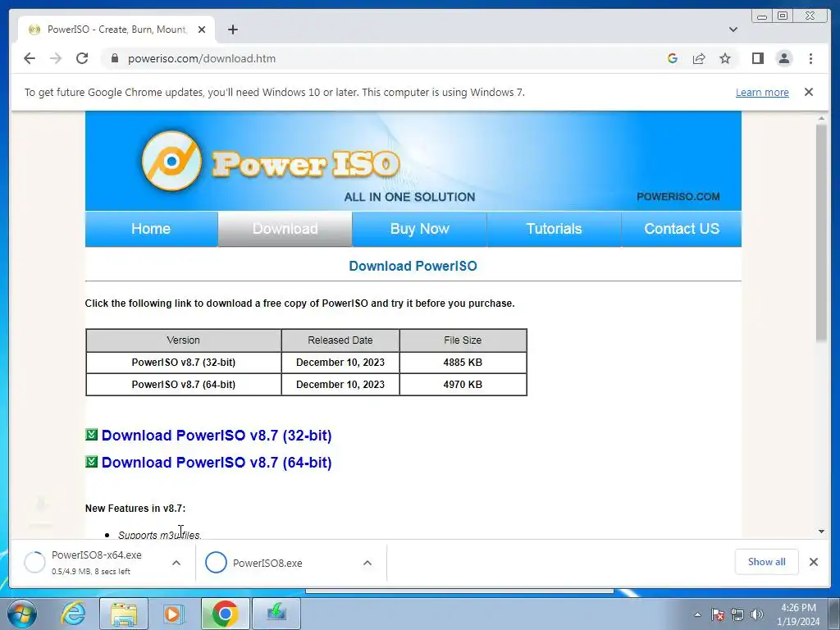Click green arrow icon beside 32-bit download
This screenshot has height=630, width=840.
tap(92, 435)
